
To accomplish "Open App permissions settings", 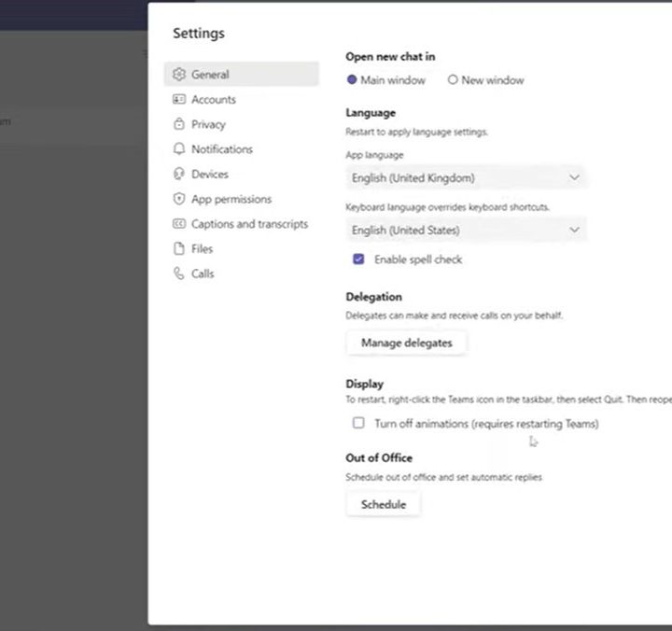I will point(242,199).
